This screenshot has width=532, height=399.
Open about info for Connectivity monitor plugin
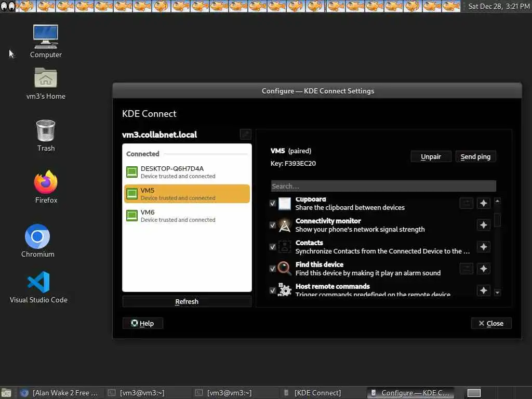click(x=484, y=225)
